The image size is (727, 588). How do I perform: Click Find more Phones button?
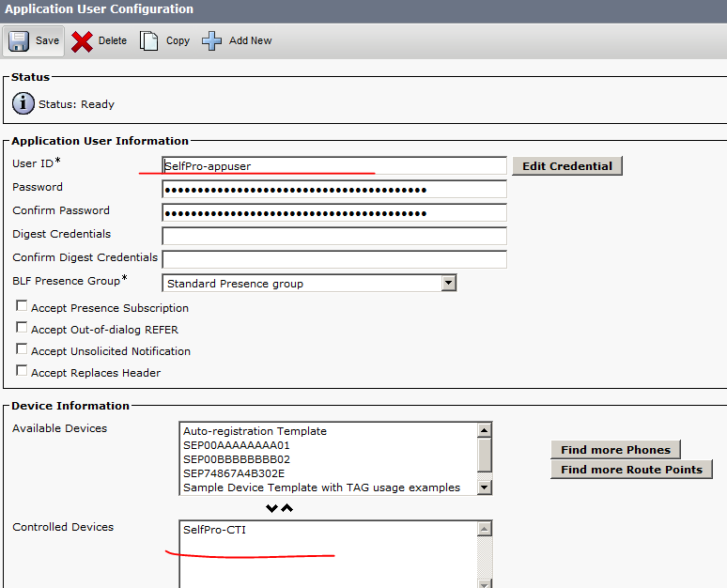point(615,449)
